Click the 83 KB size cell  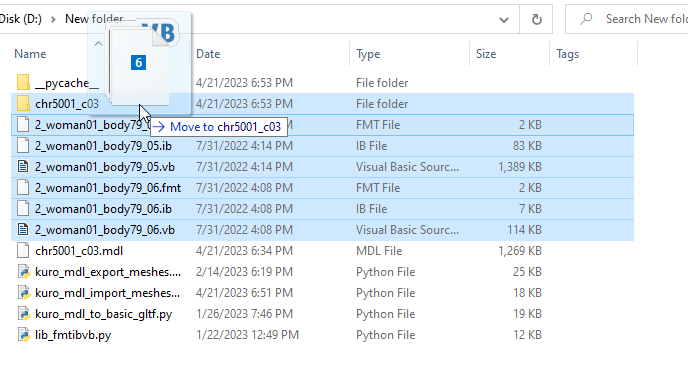527,146
